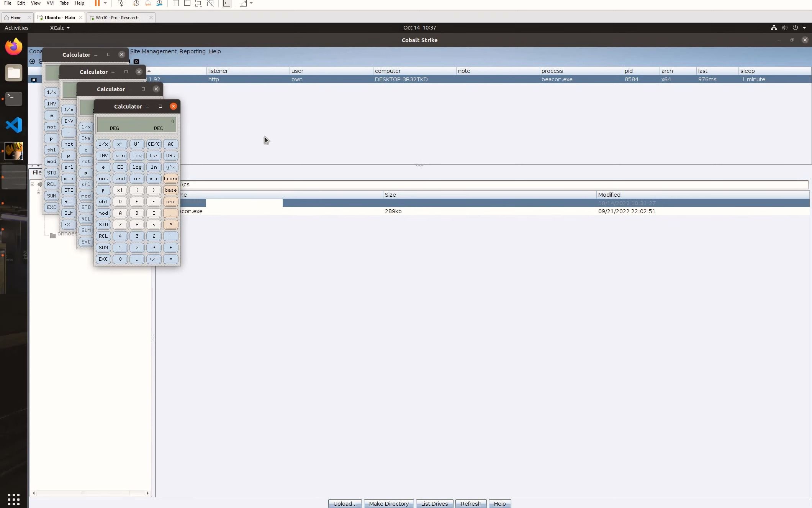This screenshot has width=812, height=508.
Task: Open the Terminal from the dock
Action: click(x=14, y=99)
